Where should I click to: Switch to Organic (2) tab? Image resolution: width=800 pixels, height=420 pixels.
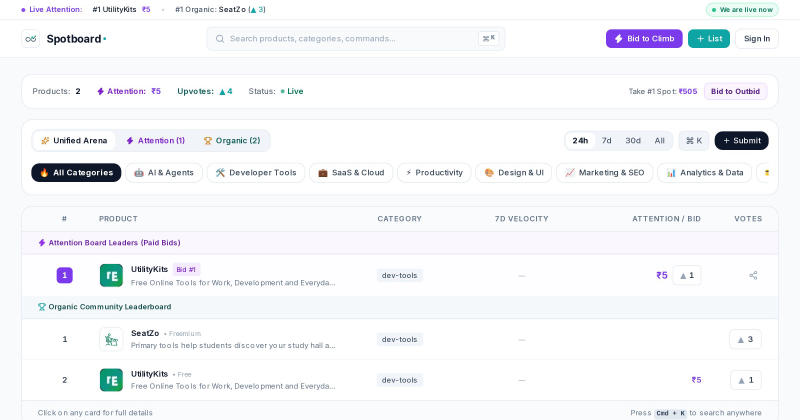pyautogui.click(x=232, y=141)
